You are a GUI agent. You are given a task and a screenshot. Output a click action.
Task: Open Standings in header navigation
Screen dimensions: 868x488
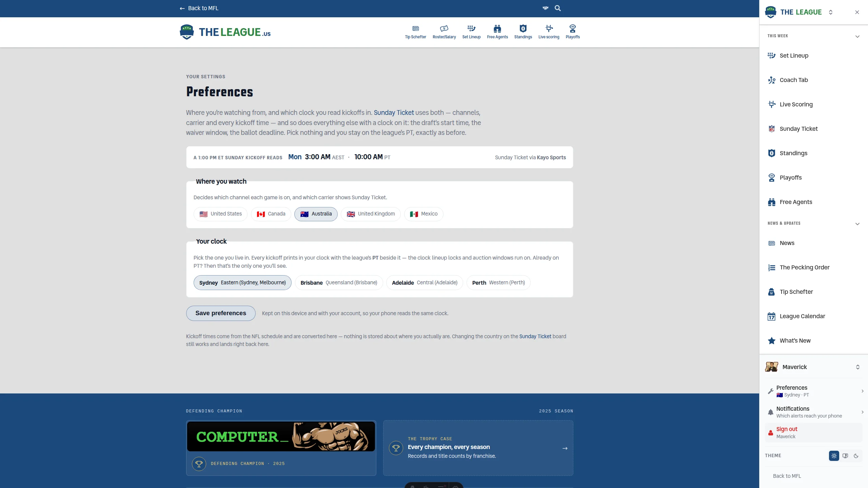(523, 32)
